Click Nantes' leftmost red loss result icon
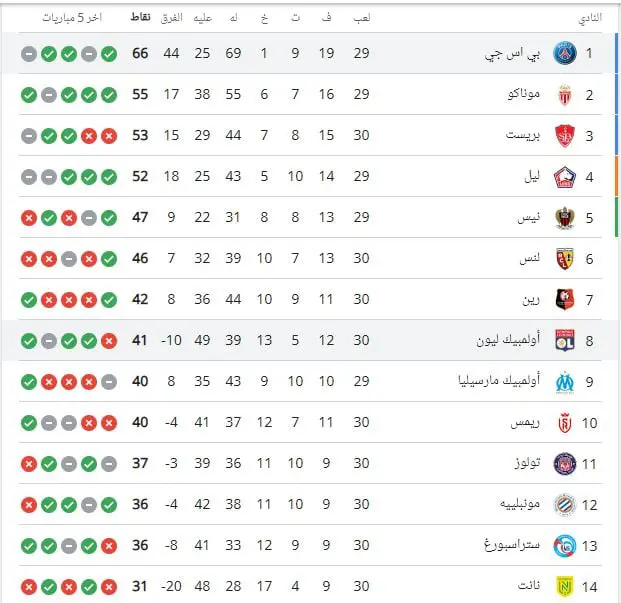This screenshot has width=621, height=603. pyautogui.click(x=29, y=587)
